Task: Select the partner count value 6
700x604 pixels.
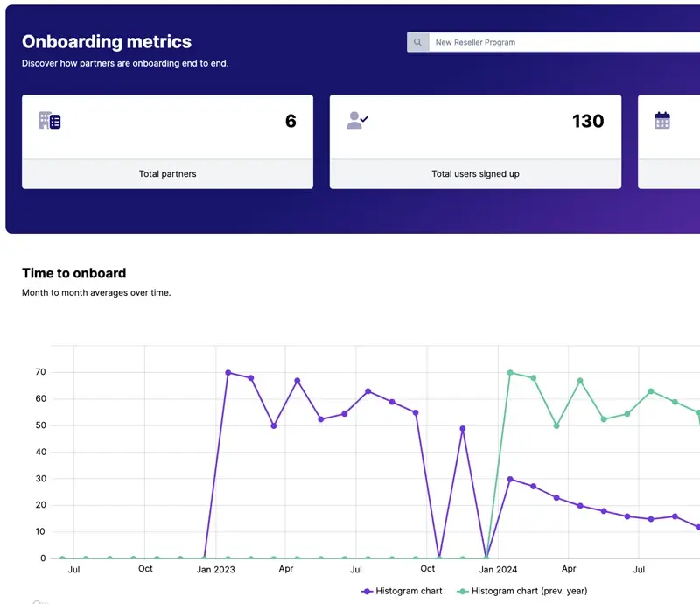Action: (x=290, y=122)
